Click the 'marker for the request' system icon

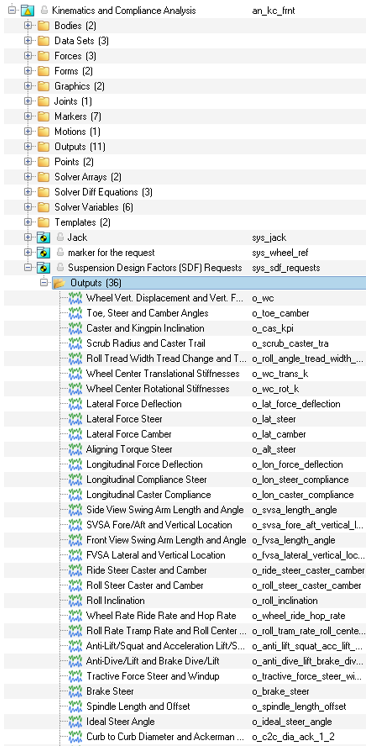click(43, 253)
